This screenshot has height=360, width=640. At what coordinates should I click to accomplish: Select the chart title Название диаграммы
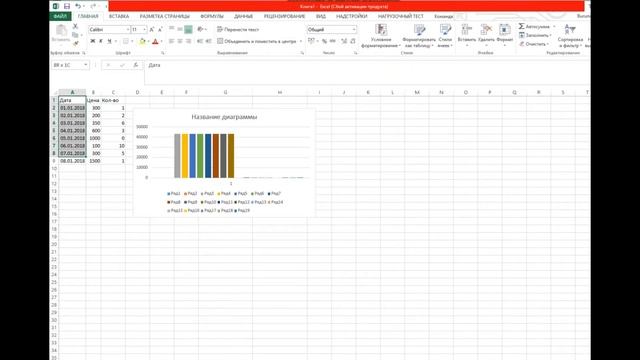tap(224, 117)
